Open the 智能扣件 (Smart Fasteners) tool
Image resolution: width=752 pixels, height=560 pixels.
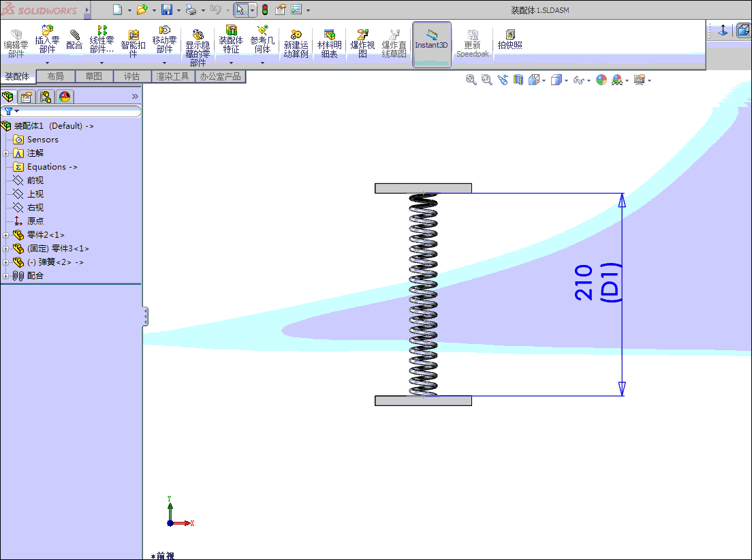(133, 44)
